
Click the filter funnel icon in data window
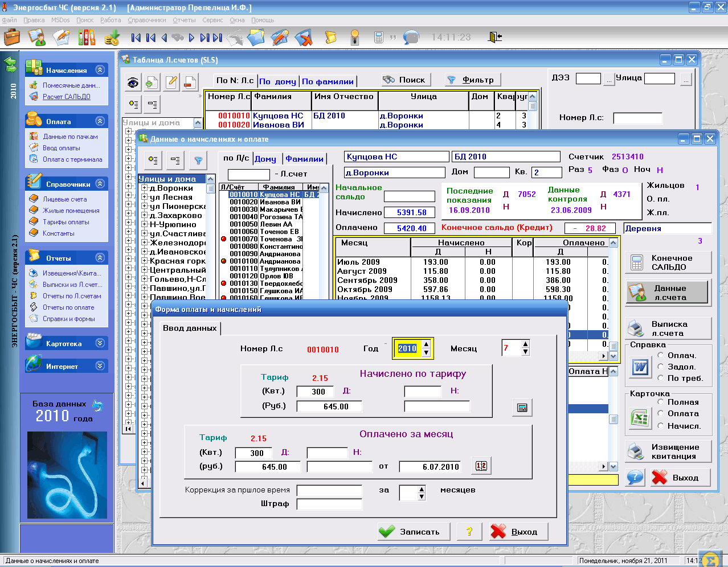pos(198,161)
